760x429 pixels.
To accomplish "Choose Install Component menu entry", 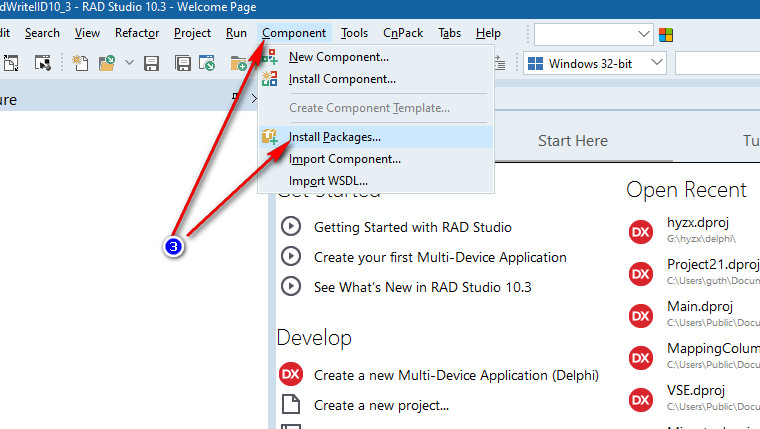I will (x=376, y=79).
